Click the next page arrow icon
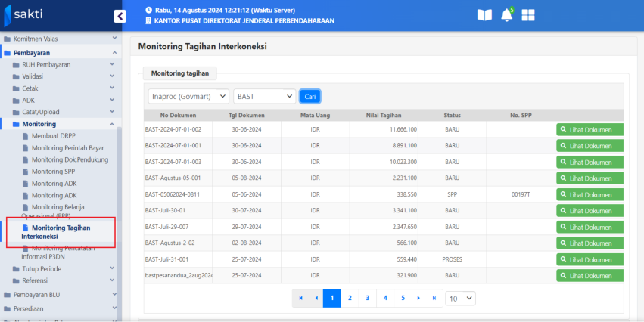 (418, 299)
